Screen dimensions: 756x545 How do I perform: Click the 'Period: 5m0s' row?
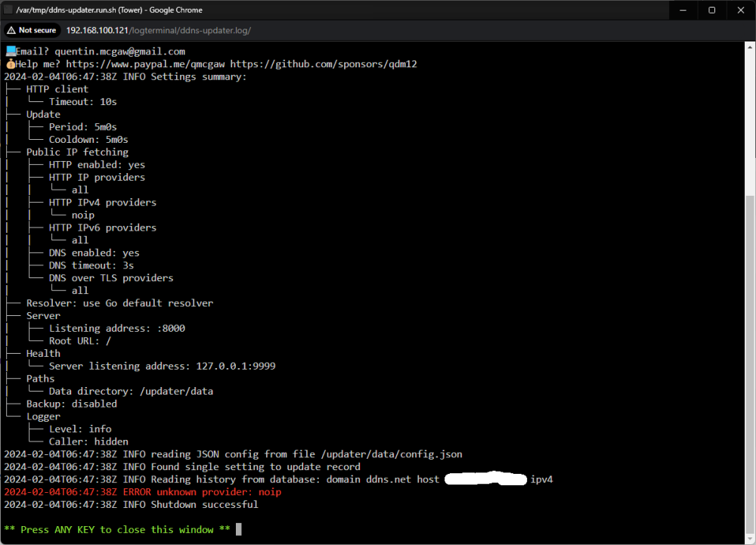click(x=83, y=127)
